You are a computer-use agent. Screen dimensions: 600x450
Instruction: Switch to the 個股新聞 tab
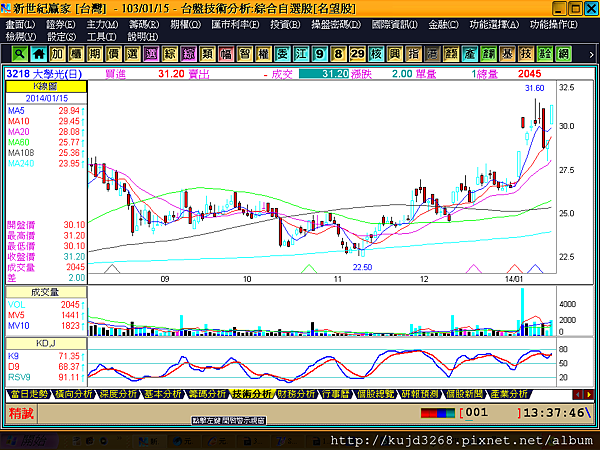pos(464,394)
